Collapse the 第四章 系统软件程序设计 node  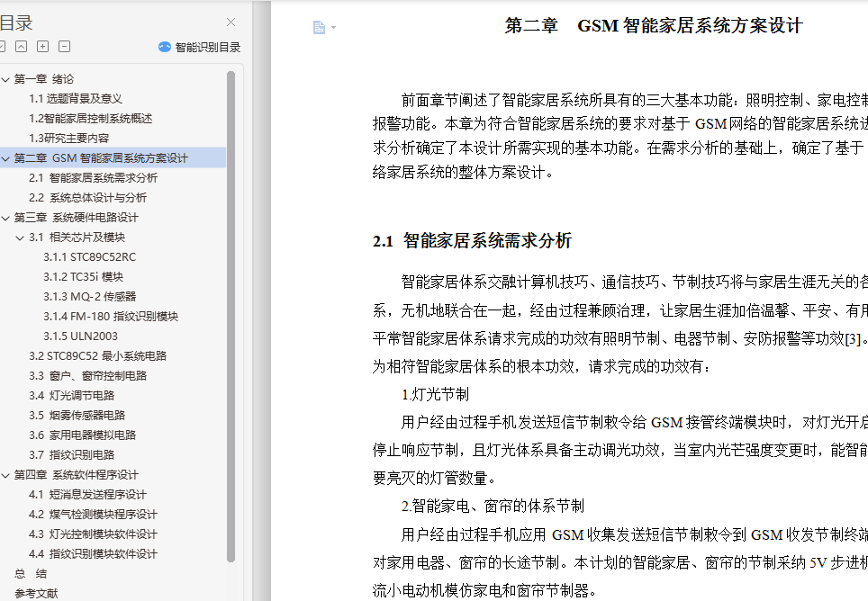[x=5, y=476]
